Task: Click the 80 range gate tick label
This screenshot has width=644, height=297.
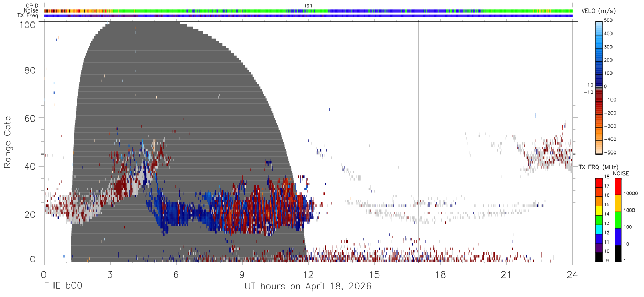Action: 30,70
